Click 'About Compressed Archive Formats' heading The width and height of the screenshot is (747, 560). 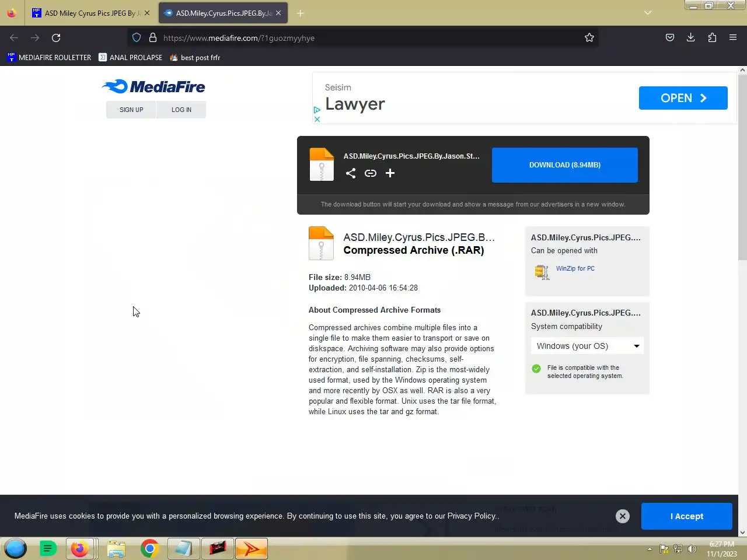click(375, 310)
